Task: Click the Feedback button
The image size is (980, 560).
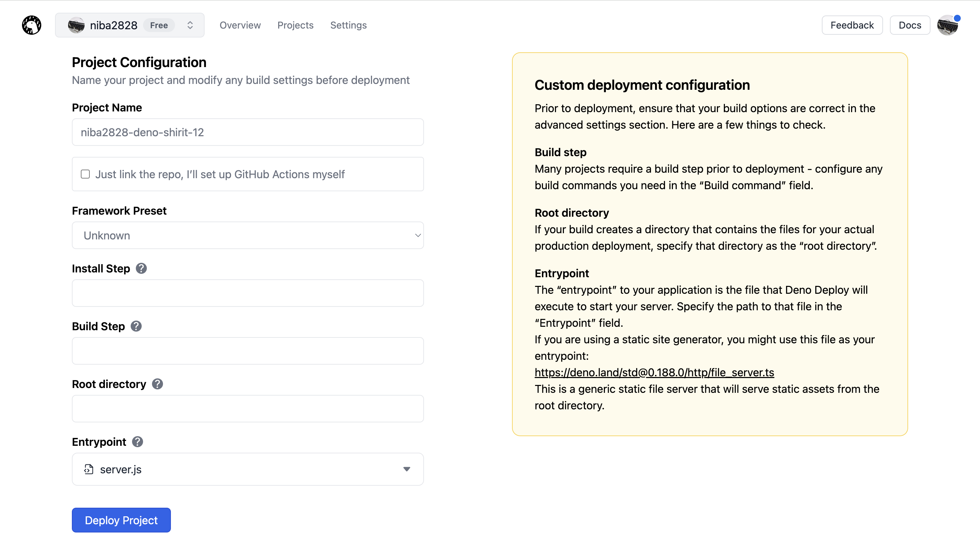Action: click(x=852, y=25)
